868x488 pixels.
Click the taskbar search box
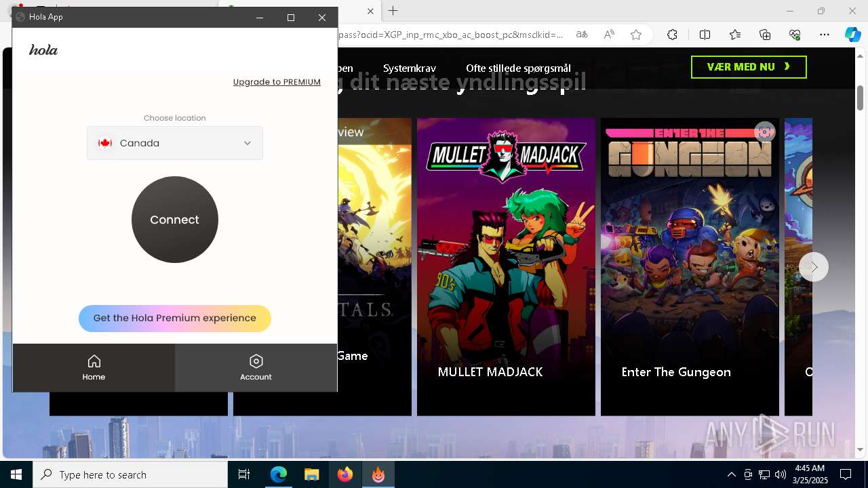coord(130,474)
